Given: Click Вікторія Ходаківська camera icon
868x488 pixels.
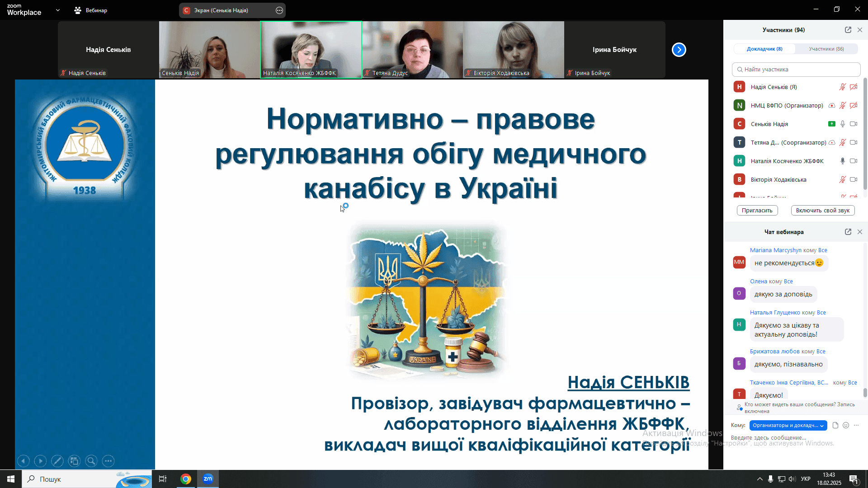Looking at the screenshot, I should 854,179.
